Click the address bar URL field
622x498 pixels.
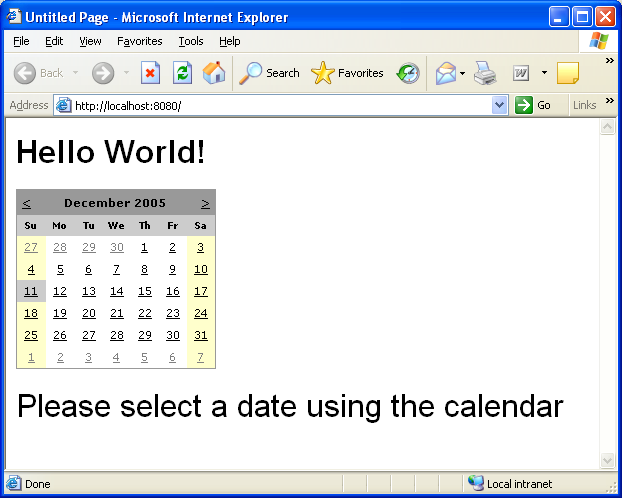(280, 105)
